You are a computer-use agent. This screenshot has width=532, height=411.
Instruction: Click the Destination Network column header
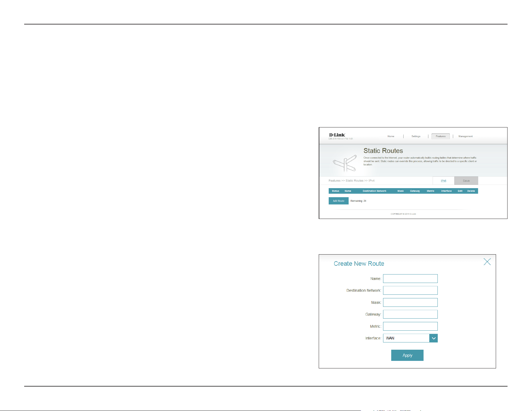click(x=374, y=191)
